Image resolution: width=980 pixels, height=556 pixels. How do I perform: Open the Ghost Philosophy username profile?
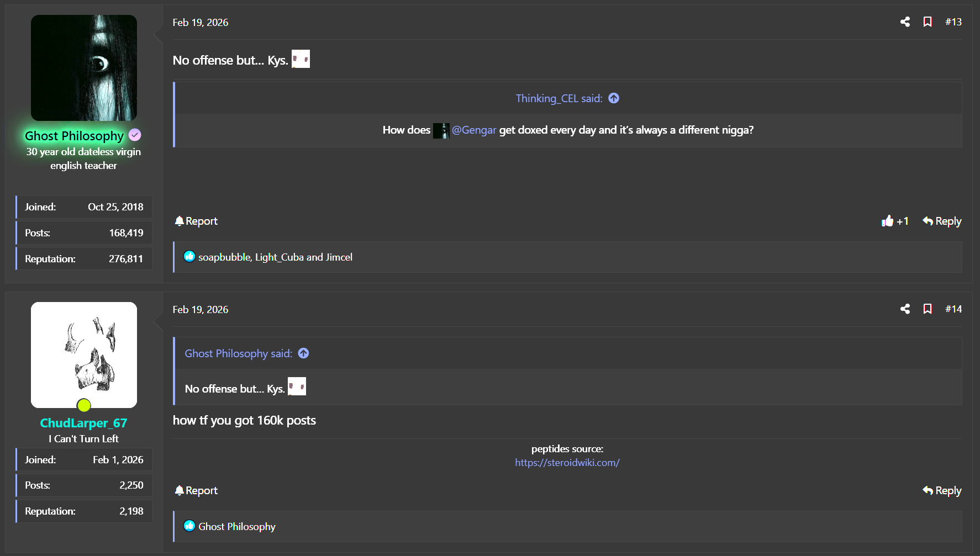74,136
